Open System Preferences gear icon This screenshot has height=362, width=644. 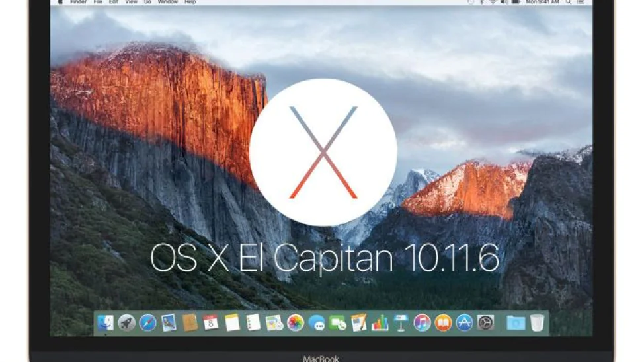point(485,323)
